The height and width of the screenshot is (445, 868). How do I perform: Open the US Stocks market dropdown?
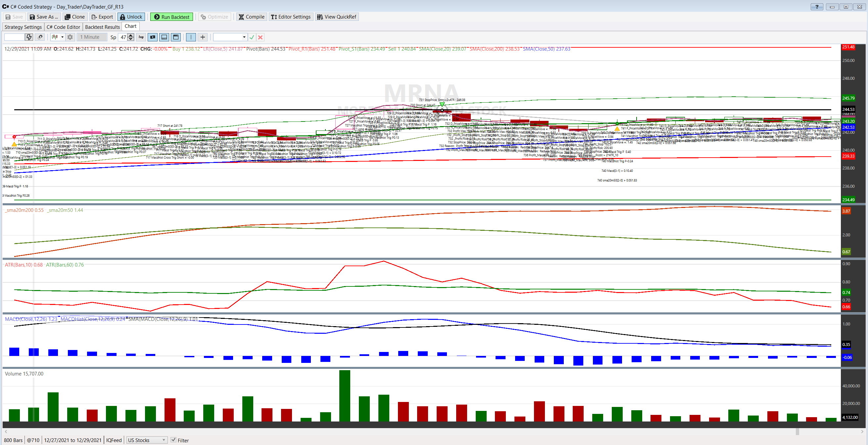click(x=147, y=440)
